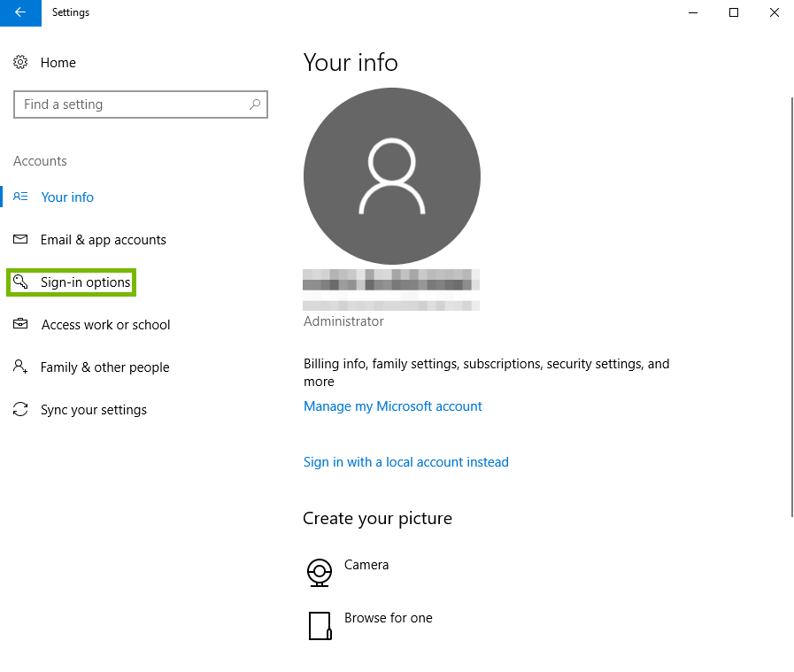Open Home from the sidebar

(x=58, y=62)
